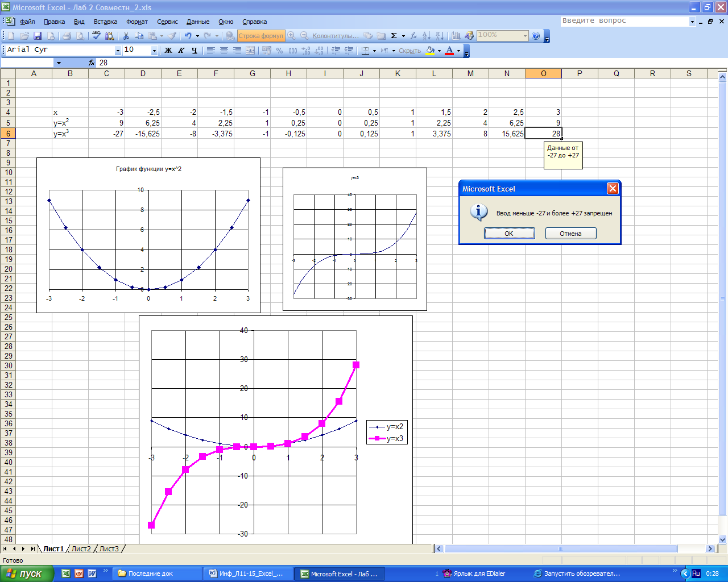Close the Microsoft Excel message dialog
Image resolution: width=728 pixels, height=582 pixels.
(612, 189)
